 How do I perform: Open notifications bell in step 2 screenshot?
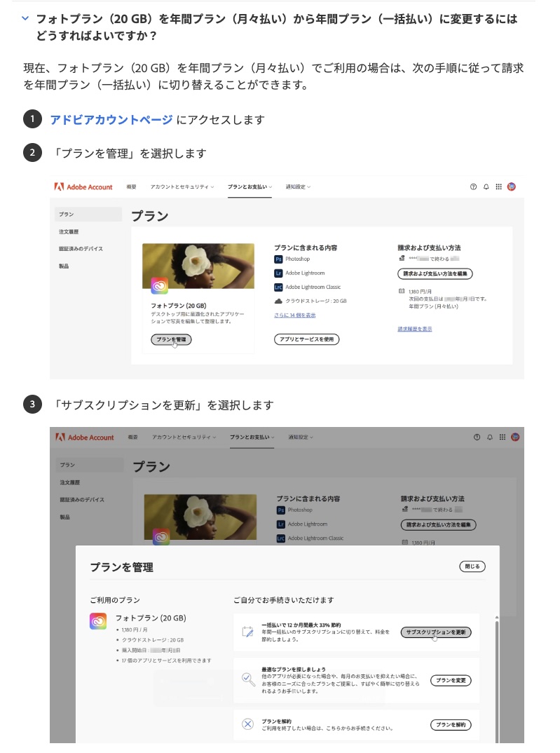[x=486, y=186]
